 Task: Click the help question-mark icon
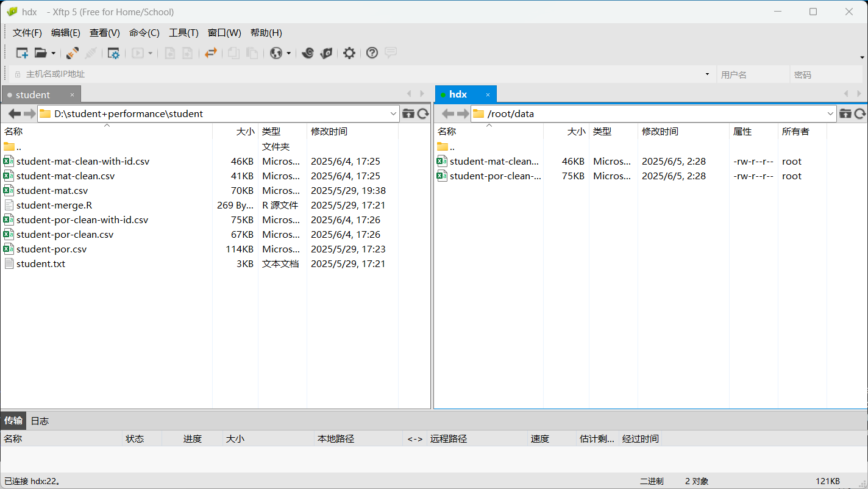[x=372, y=53]
